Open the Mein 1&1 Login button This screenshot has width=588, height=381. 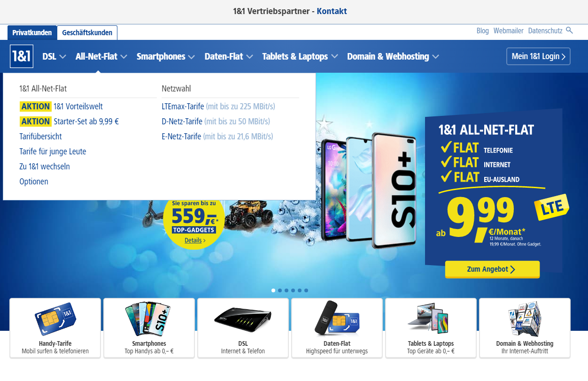(538, 56)
